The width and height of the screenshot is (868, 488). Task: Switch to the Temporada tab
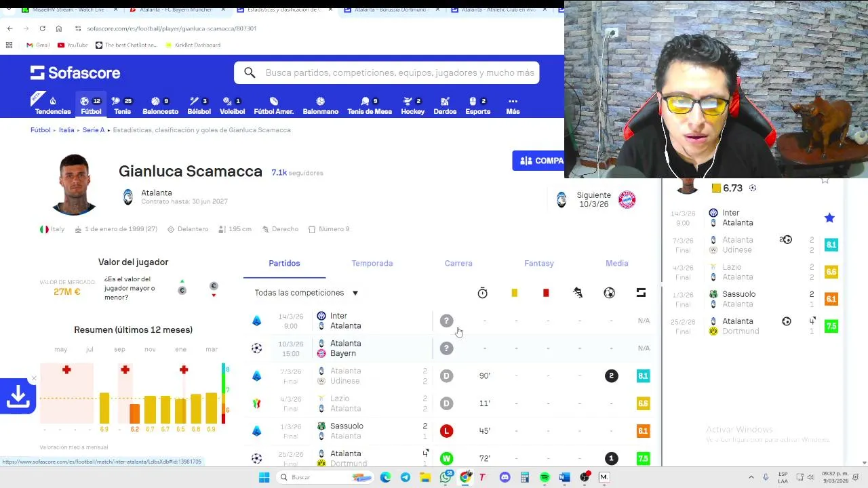(372, 263)
